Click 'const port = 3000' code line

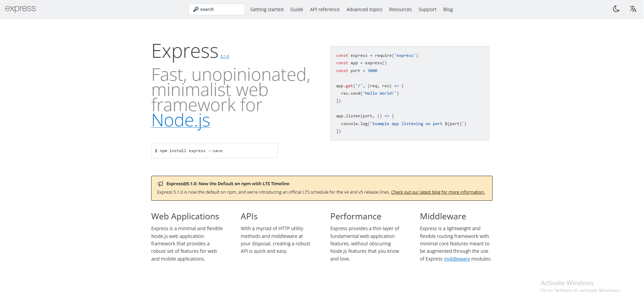tap(357, 71)
